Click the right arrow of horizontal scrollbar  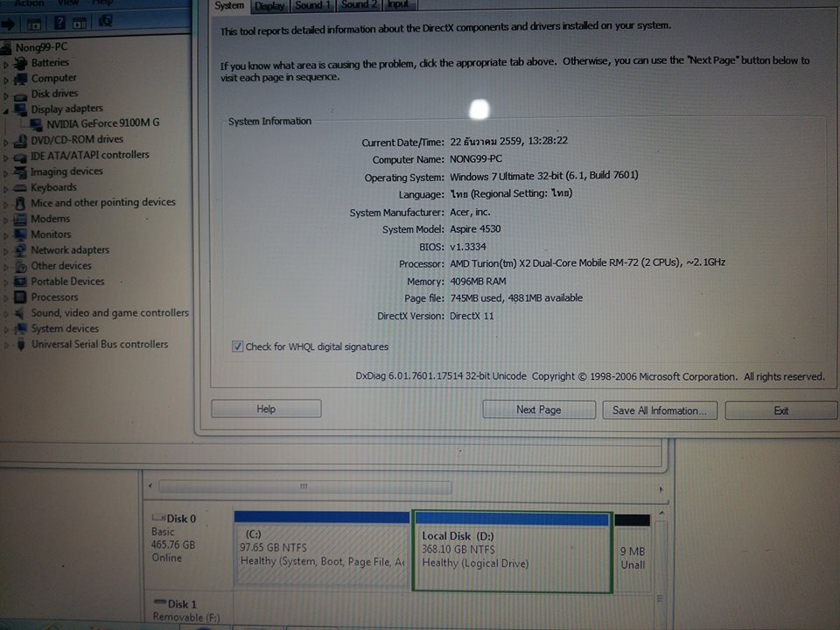pyautogui.click(x=661, y=489)
